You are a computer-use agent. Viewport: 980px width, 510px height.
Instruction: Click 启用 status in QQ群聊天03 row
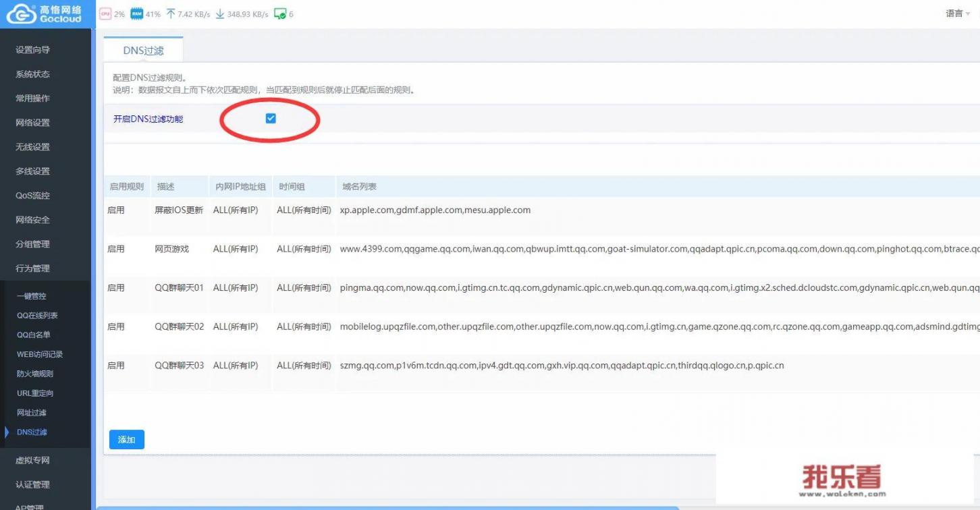[x=116, y=366]
